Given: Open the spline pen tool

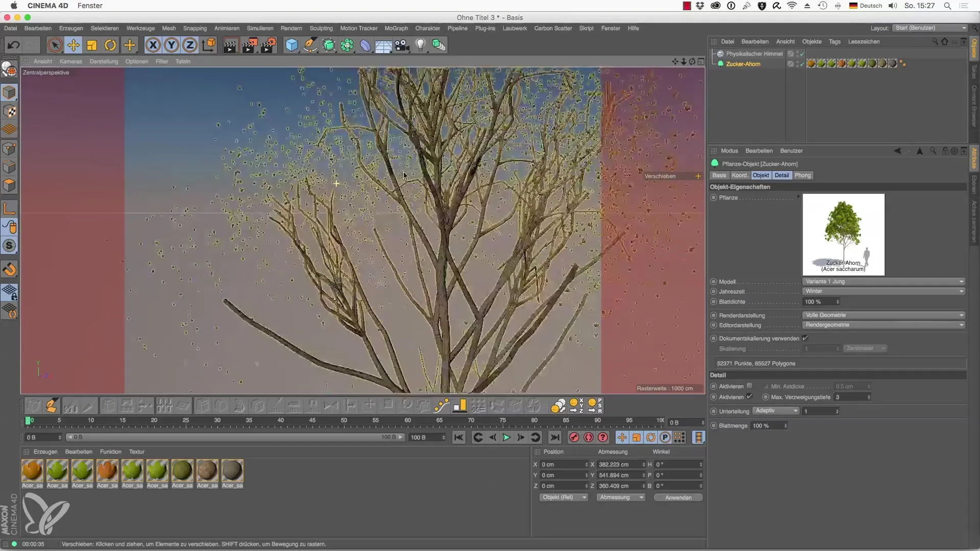Looking at the screenshot, I should (310, 45).
